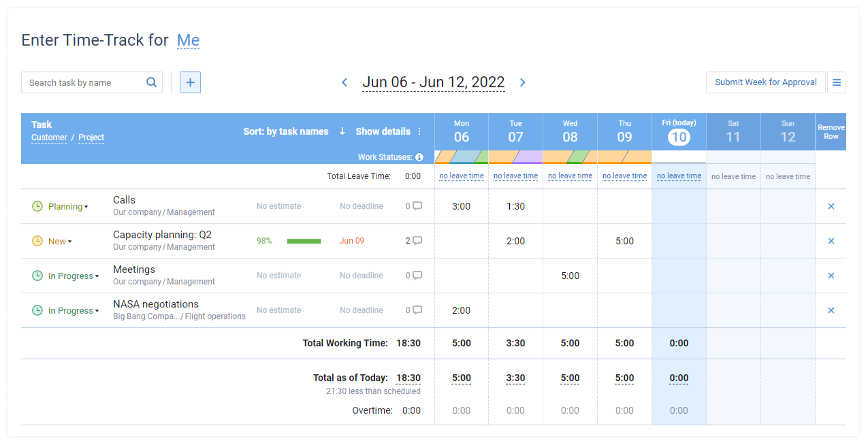868x447 pixels.
Task: Open the hamburger menu beside Submit Week
Action: (836, 82)
